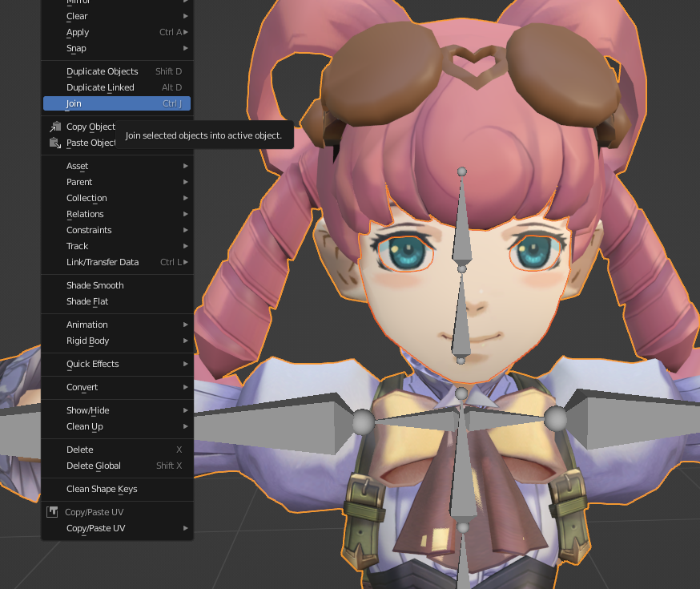Expand the Rigid Body submenu
The image size is (700, 589).
click(117, 341)
